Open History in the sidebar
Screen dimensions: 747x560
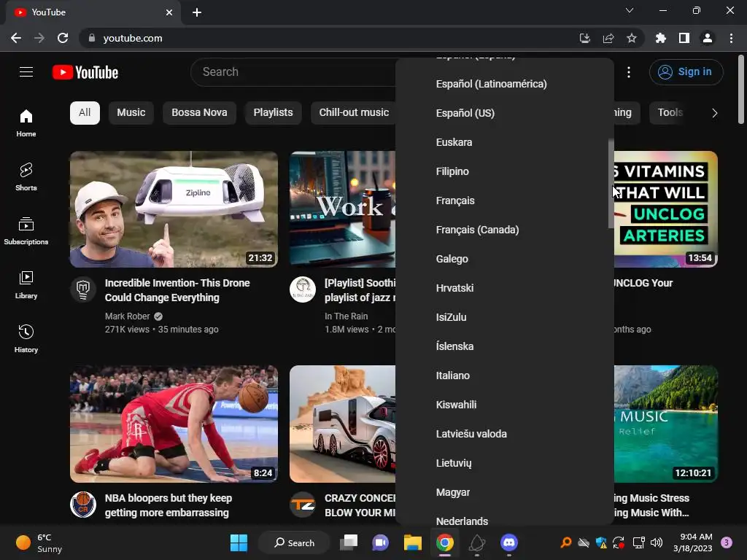pos(26,338)
